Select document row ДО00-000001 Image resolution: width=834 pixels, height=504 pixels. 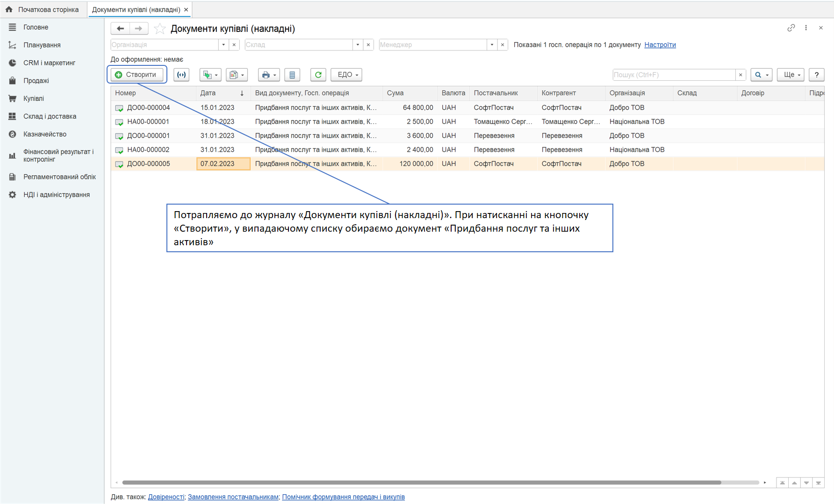coord(467,135)
